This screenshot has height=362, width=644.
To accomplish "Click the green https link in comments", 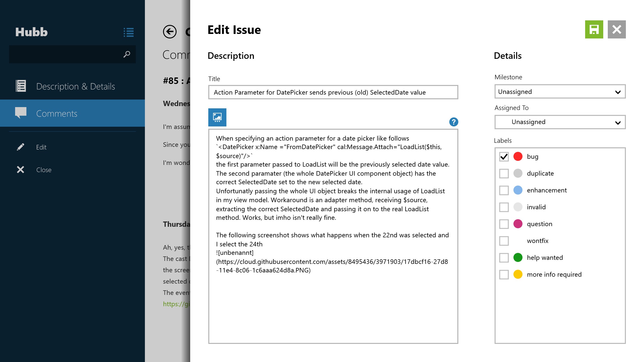I will tap(176, 304).
